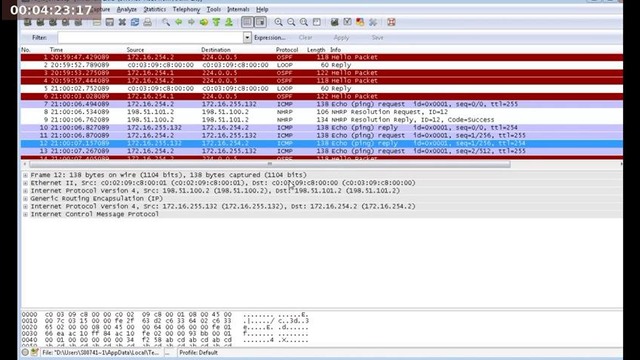Expand IPv4 Src 198.51.100.2 row
640x360 pixels.
click(25, 191)
